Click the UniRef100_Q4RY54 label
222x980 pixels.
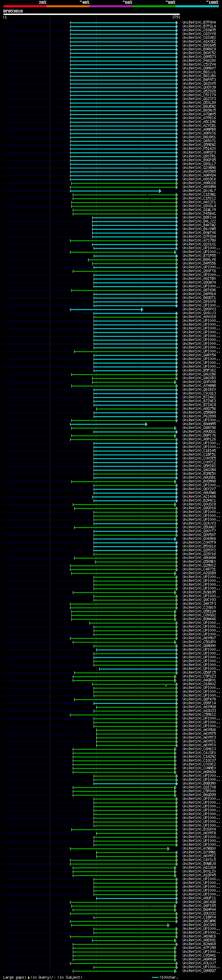pyautogui.click(x=199, y=355)
